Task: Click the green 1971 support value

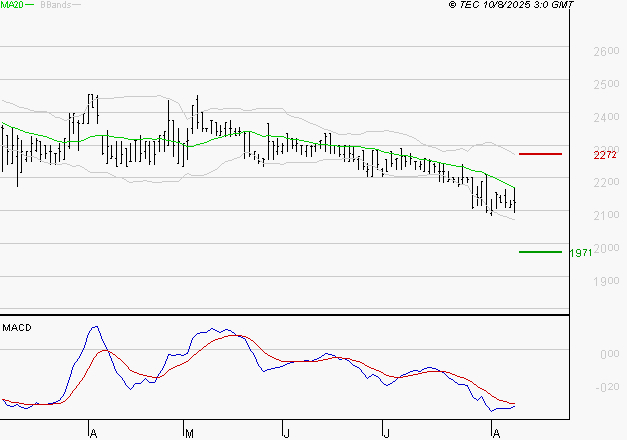Action: [581, 253]
